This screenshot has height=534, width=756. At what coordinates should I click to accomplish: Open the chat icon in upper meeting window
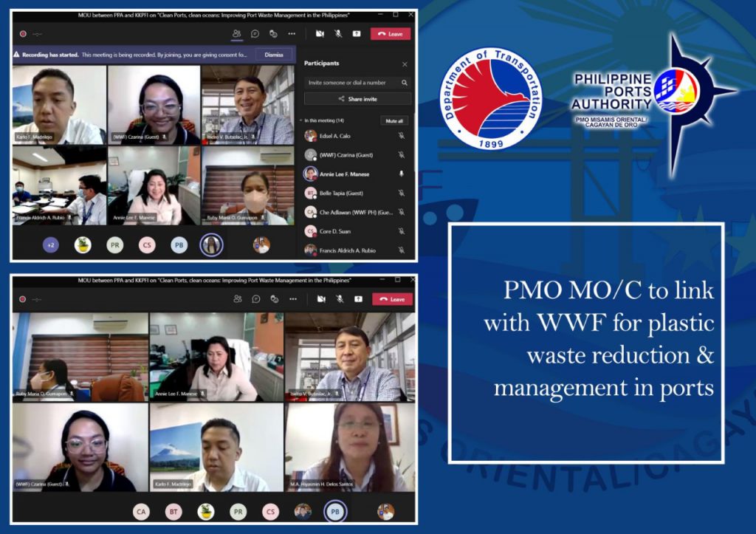tap(255, 34)
